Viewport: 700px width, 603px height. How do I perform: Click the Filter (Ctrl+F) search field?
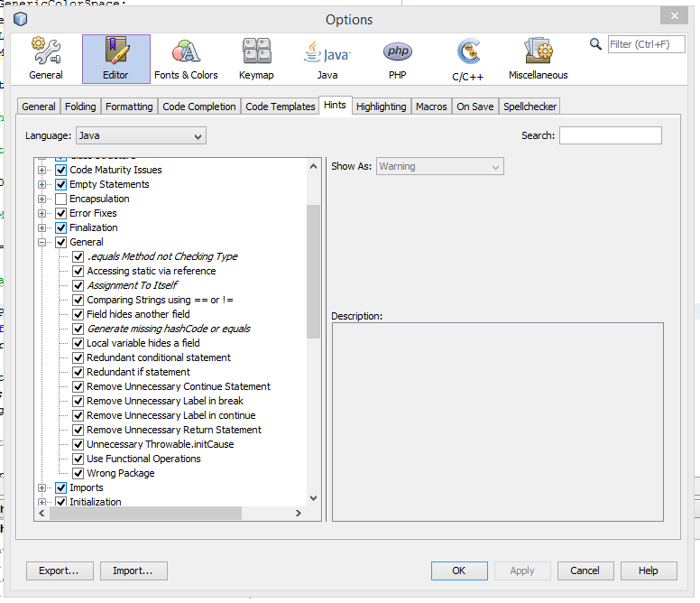[646, 44]
